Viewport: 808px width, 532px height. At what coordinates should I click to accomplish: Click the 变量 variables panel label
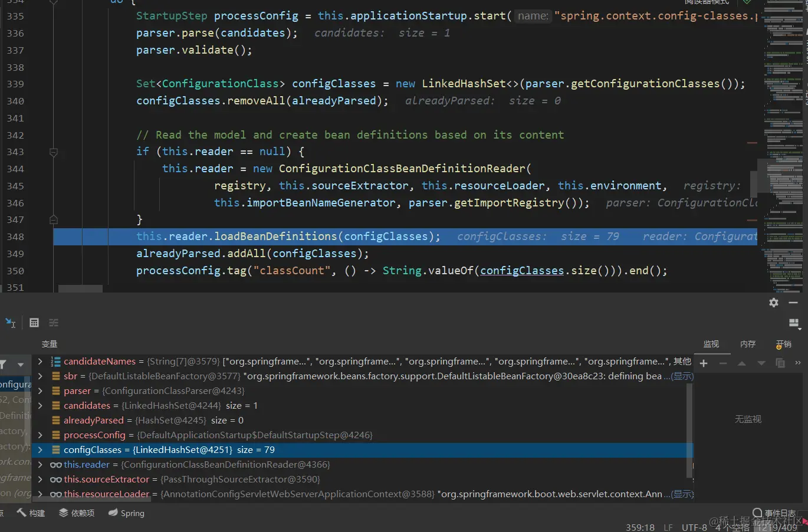50,344
